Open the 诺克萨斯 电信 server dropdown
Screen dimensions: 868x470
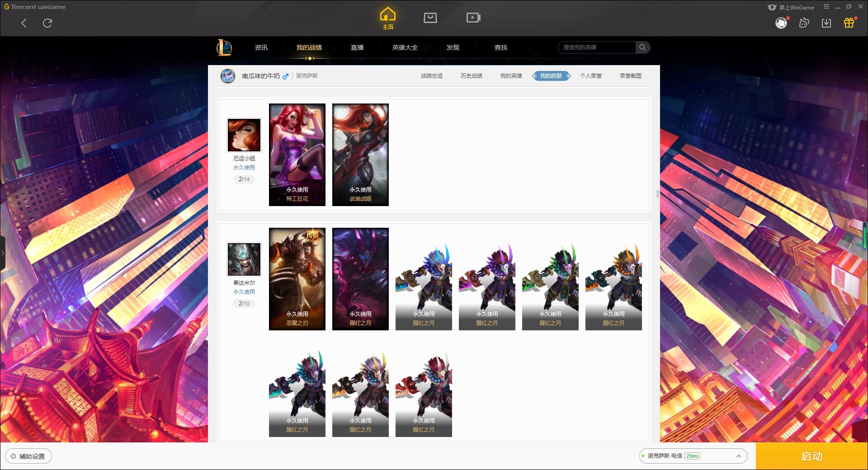click(693, 456)
